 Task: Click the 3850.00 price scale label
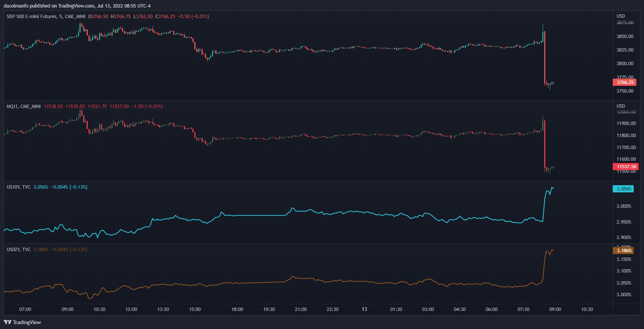[625, 37]
